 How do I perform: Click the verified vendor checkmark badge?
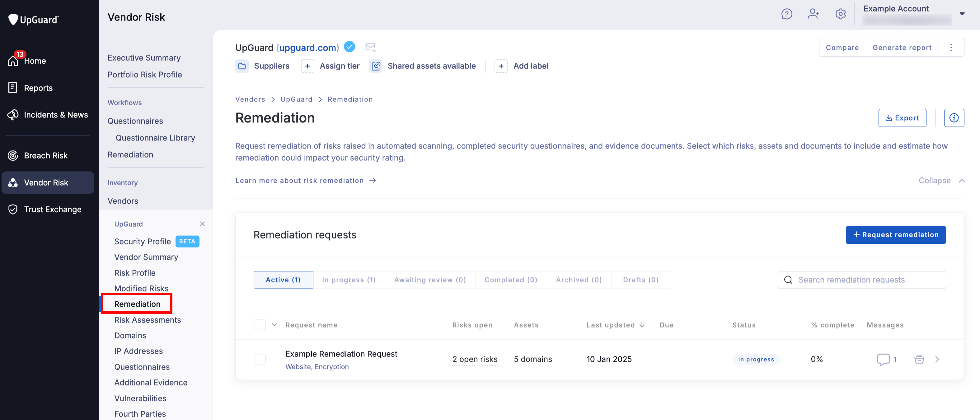[x=349, y=47]
